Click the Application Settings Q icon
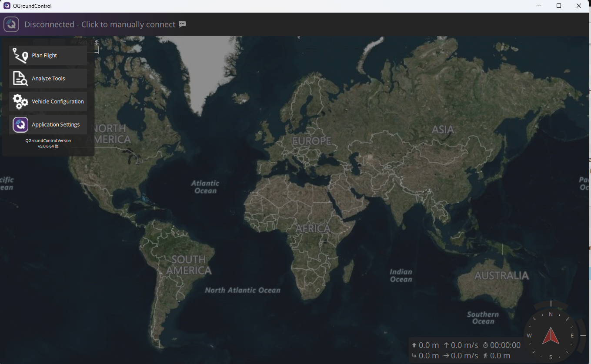 point(20,125)
